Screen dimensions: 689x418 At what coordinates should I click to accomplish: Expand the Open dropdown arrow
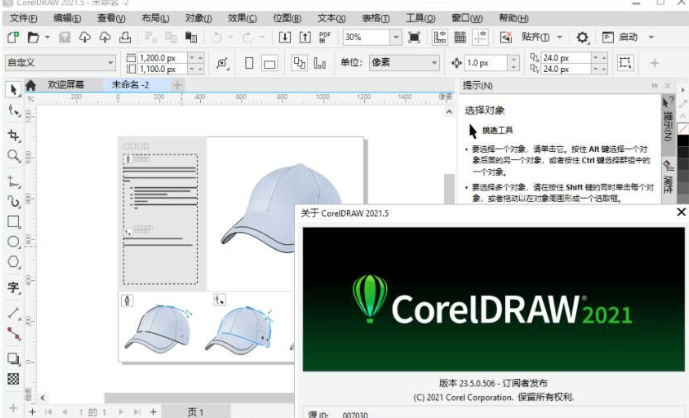pyautogui.click(x=47, y=37)
